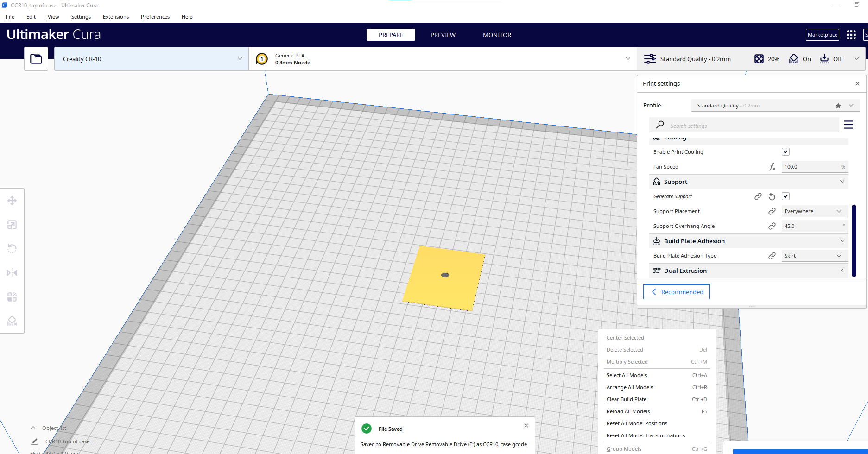Select the Support Blocker tool
Viewport: 868px width, 454px height.
(x=12, y=321)
